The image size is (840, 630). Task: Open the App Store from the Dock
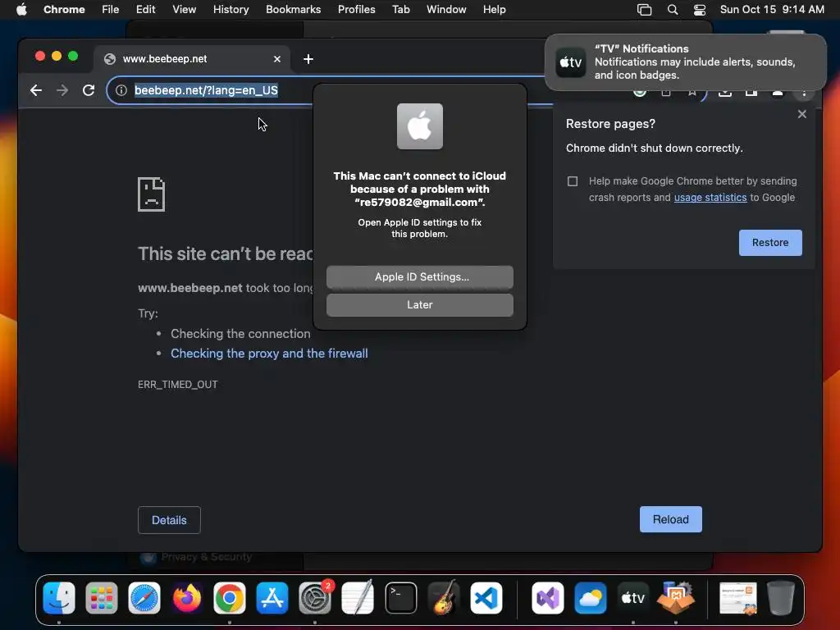(x=272, y=597)
